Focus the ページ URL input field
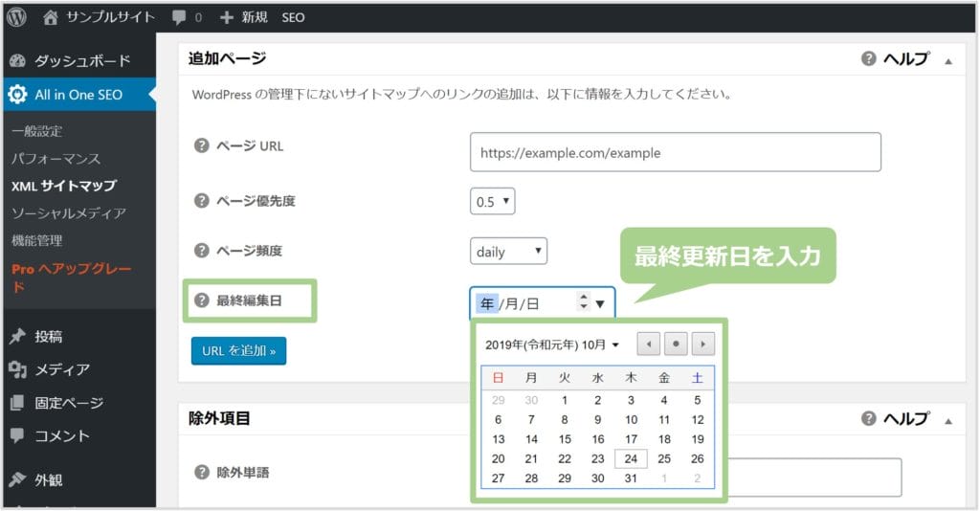 [676, 152]
